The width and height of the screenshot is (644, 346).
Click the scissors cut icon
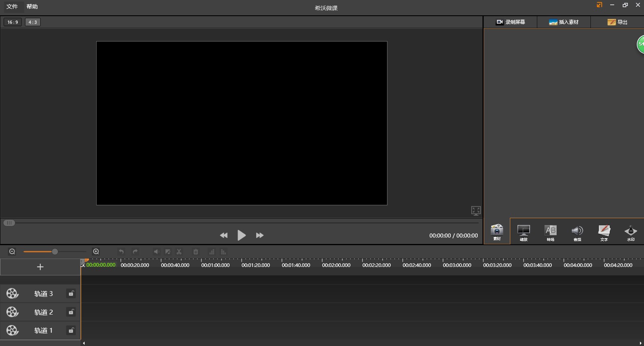(x=179, y=252)
